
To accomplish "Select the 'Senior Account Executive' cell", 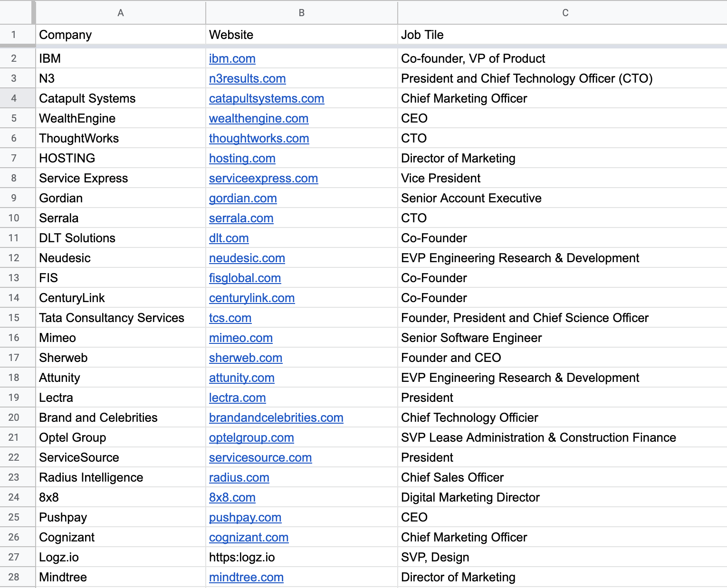I will (x=563, y=198).
